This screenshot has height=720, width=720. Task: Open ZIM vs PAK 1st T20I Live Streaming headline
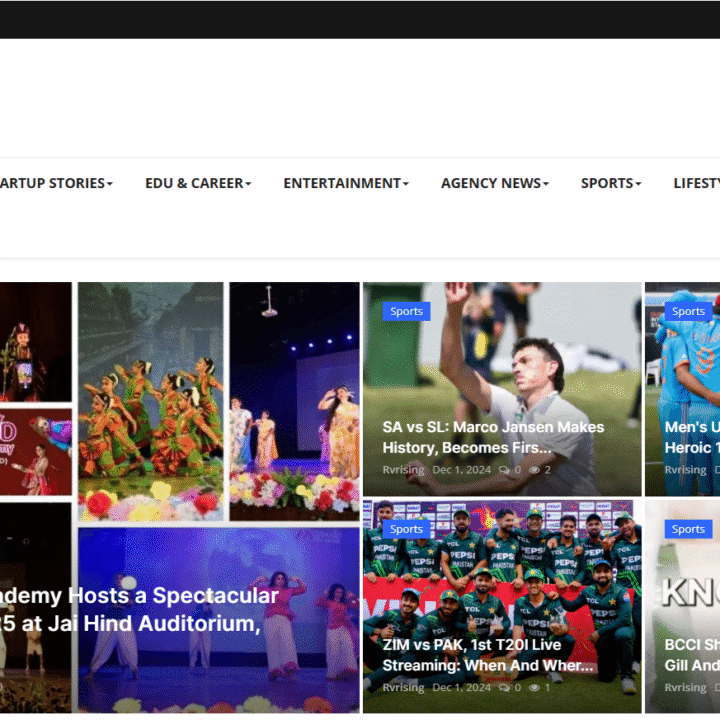(x=488, y=655)
